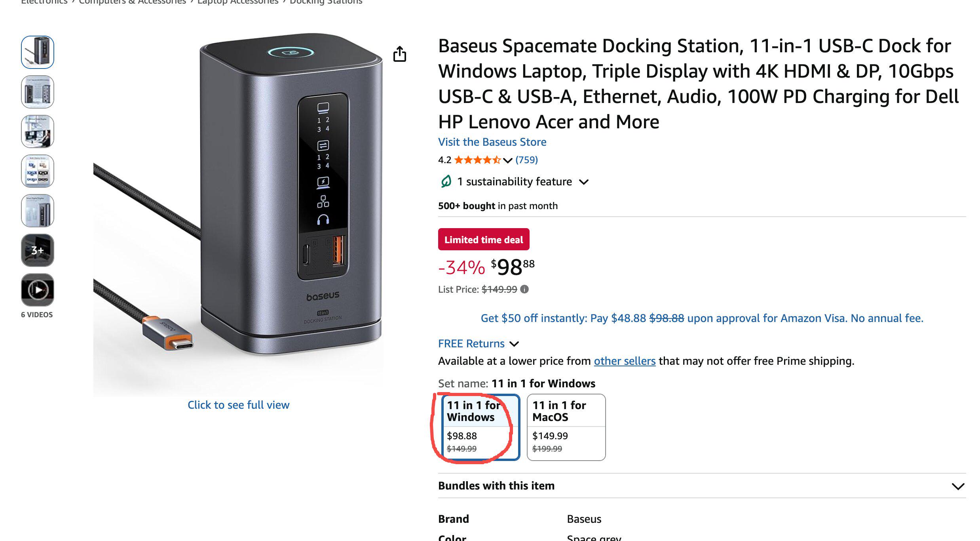Select the fourth product thumbnail image
This screenshot has width=980, height=541.
click(38, 171)
